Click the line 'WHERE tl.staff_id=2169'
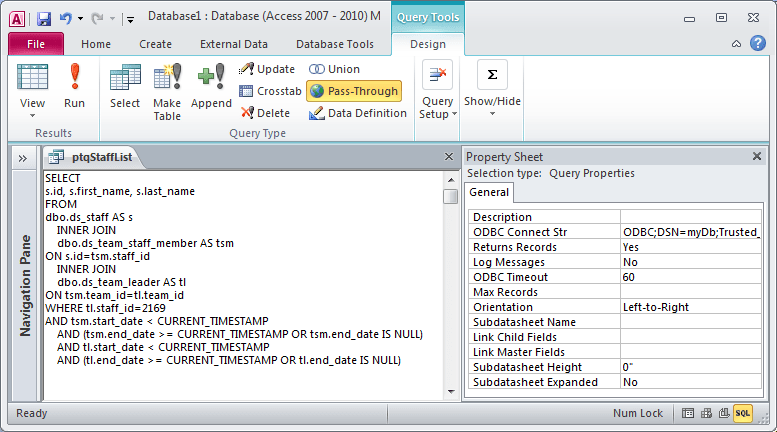The width and height of the screenshot is (777, 432). point(106,308)
